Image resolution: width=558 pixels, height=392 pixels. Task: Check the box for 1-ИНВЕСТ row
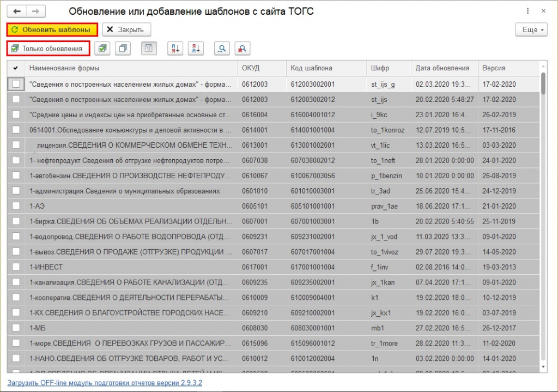(16, 267)
